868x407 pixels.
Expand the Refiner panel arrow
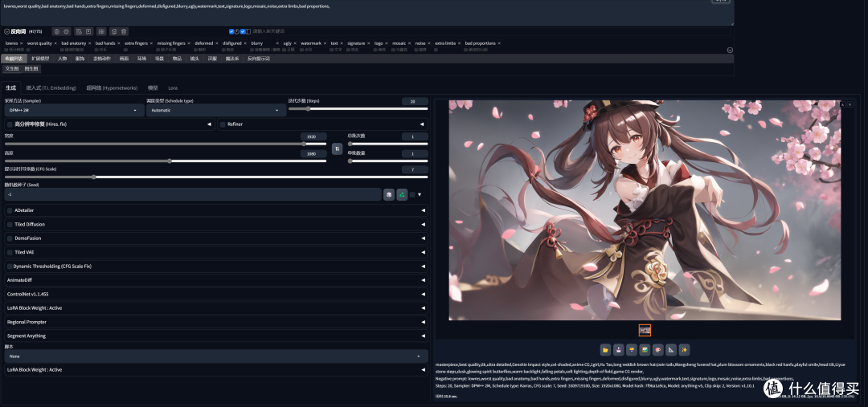click(422, 124)
